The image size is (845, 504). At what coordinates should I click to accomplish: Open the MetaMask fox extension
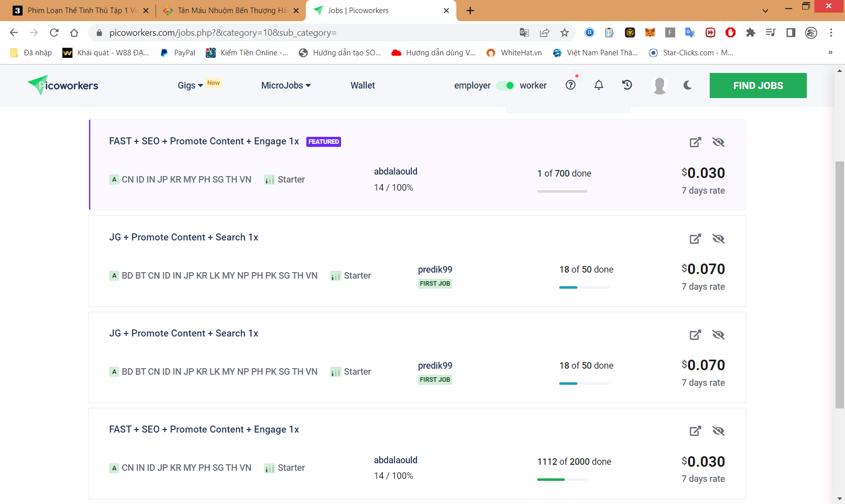(650, 33)
